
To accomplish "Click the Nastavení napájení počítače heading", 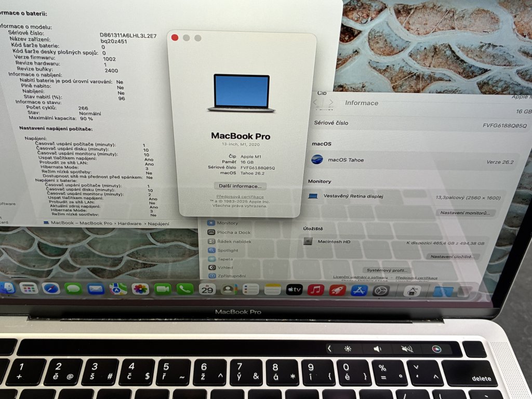I will pos(56,129).
